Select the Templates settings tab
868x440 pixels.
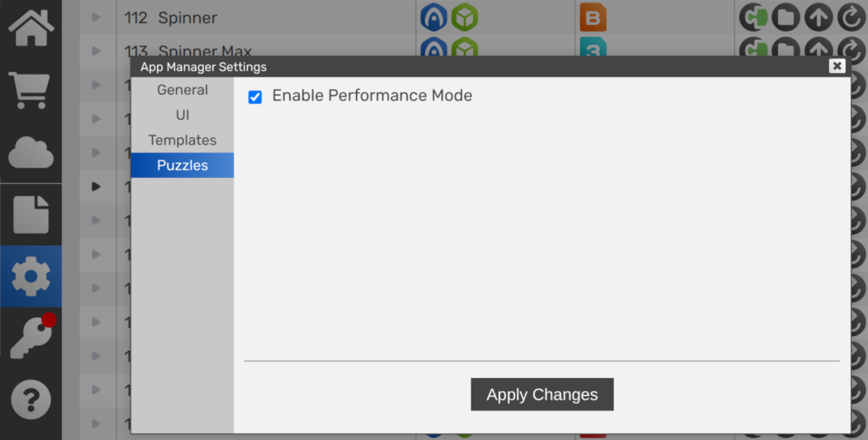point(182,140)
